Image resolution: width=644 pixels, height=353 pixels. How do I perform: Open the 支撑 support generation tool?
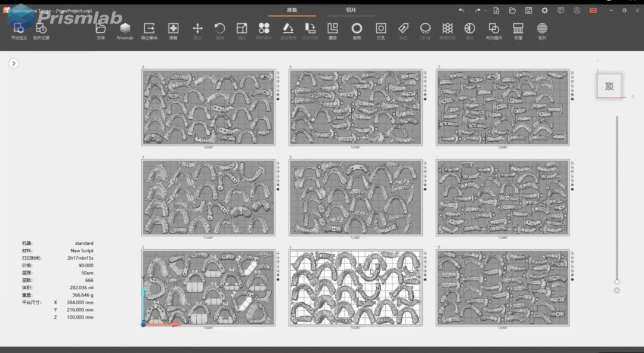tap(518, 30)
